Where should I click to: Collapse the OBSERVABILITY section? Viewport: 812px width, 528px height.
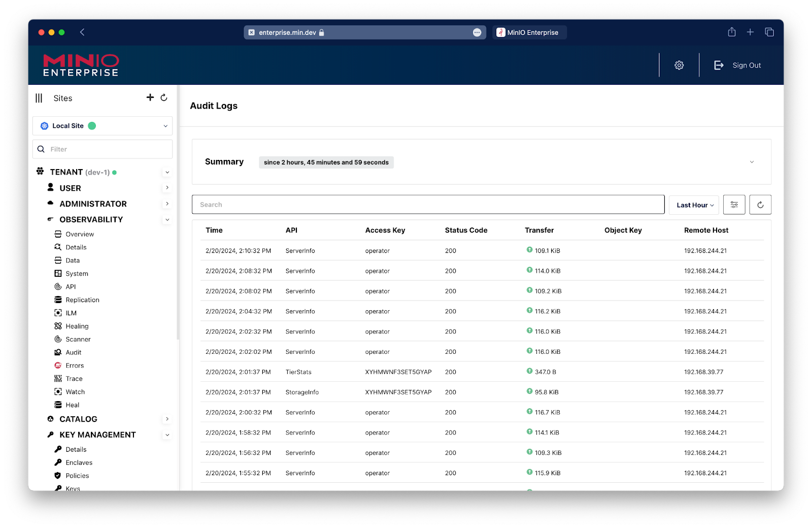click(167, 220)
